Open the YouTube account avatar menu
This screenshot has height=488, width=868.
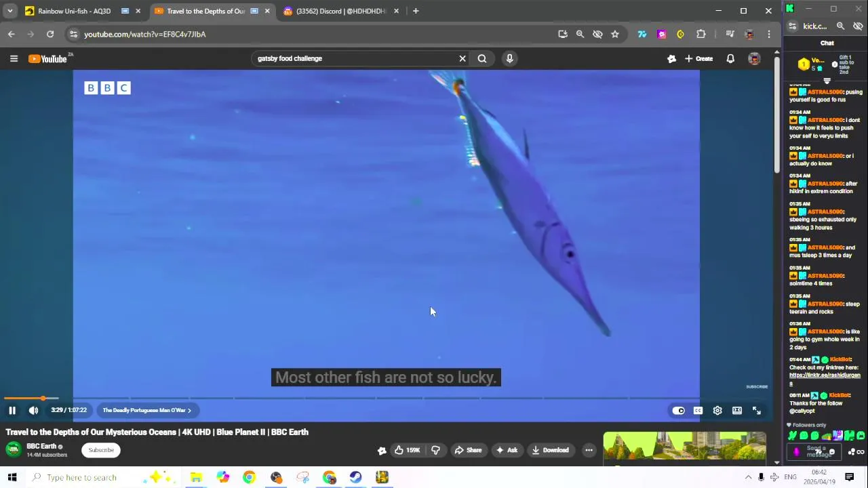click(x=754, y=59)
